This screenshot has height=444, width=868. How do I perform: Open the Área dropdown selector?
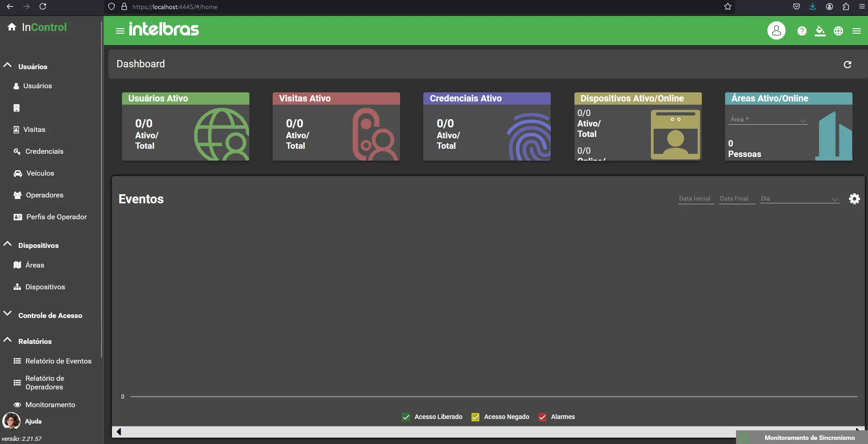tap(768, 120)
